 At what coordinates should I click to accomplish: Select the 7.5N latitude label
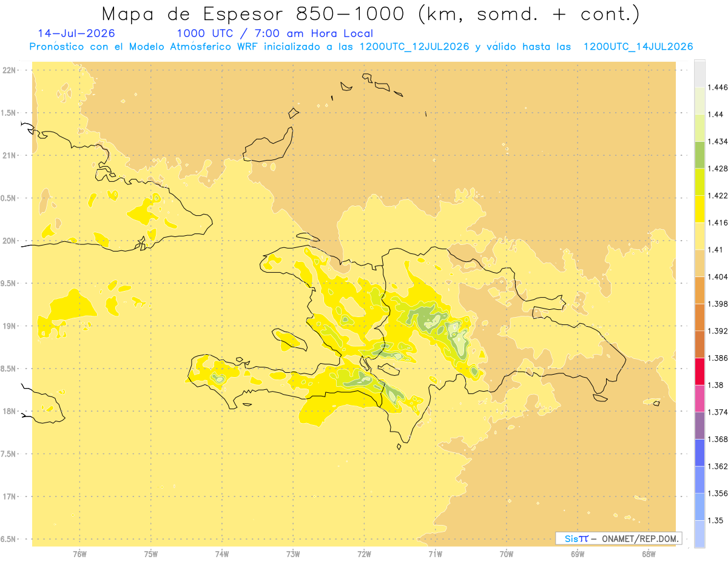click(9, 454)
